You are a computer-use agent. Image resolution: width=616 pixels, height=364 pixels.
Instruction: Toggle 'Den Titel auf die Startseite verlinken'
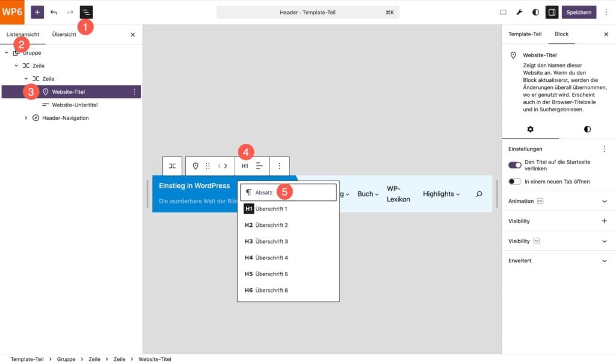(x=515, y=165)
